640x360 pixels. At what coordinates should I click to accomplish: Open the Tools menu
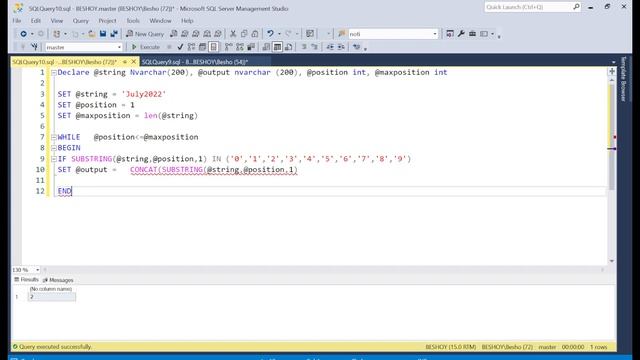tap(133, 20)
